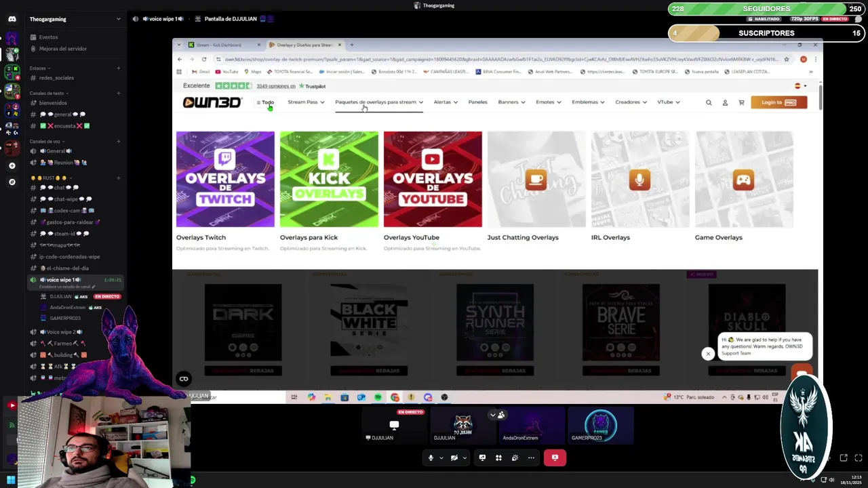The height and width of the screenshot is (488, 868).
Task: Expand Paquetes de overlays para stream menu
Action: (379, 102)
